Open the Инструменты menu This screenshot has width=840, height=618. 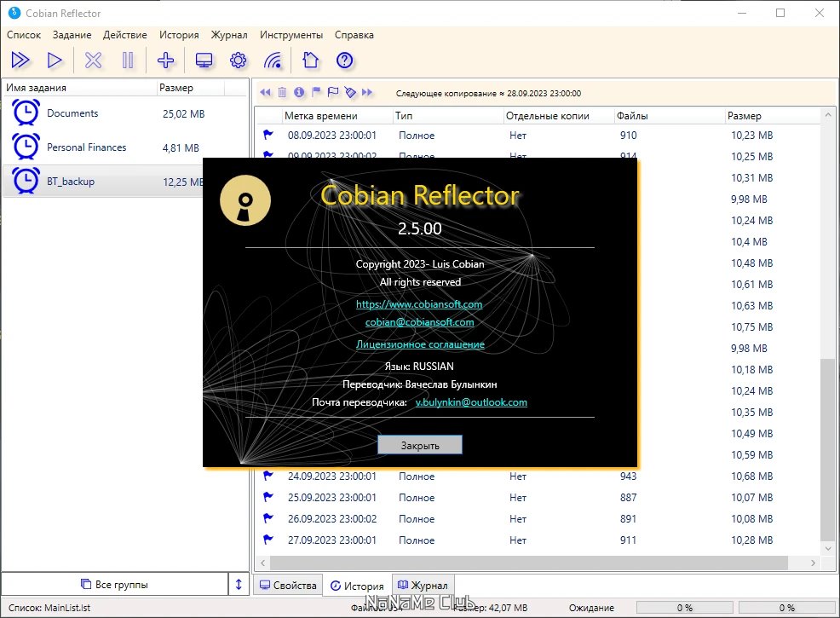coord(291,35)
